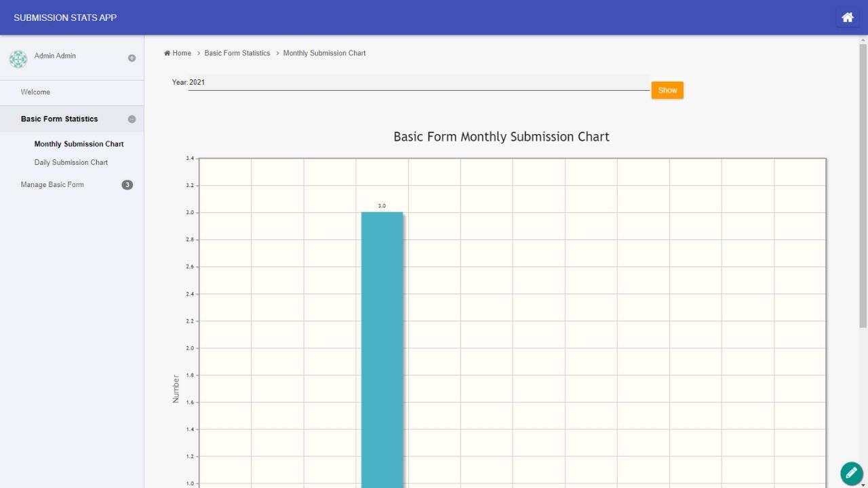The width and height of the screenshot is (868, 488).
Task: Click Basic Form Statistics breadcrumb link
Action: 237,53
